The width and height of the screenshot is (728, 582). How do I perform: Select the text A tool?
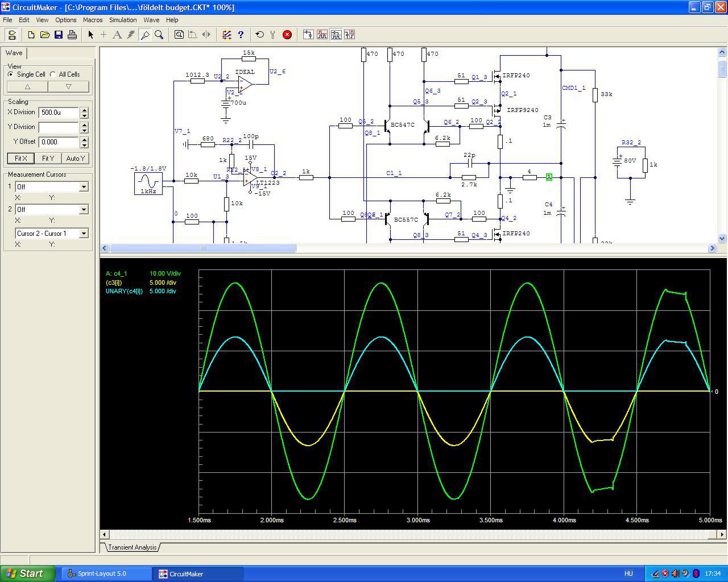117,35
